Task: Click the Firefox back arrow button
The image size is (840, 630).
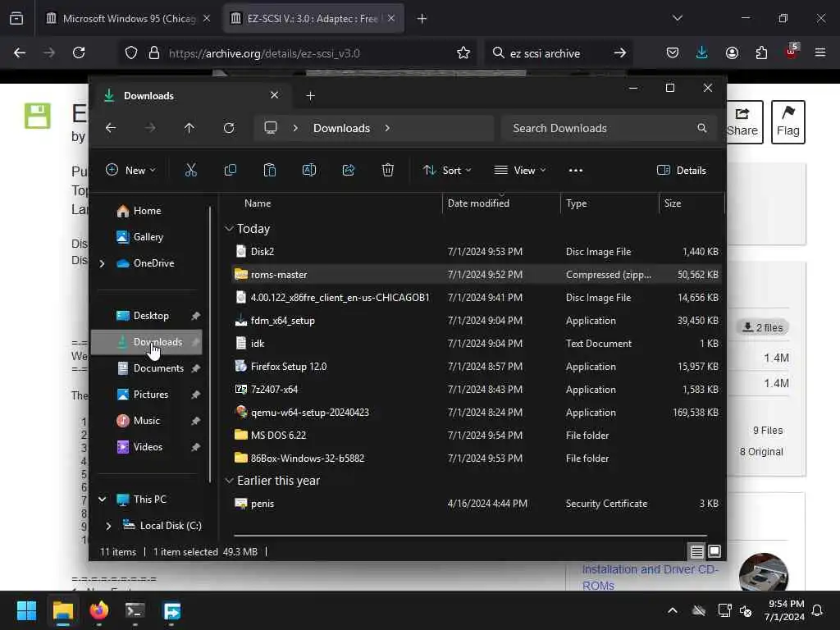Action: (x=20, y=52)
